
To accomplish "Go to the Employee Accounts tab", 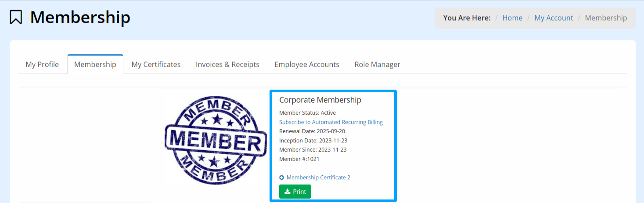I will coord(307,65).
